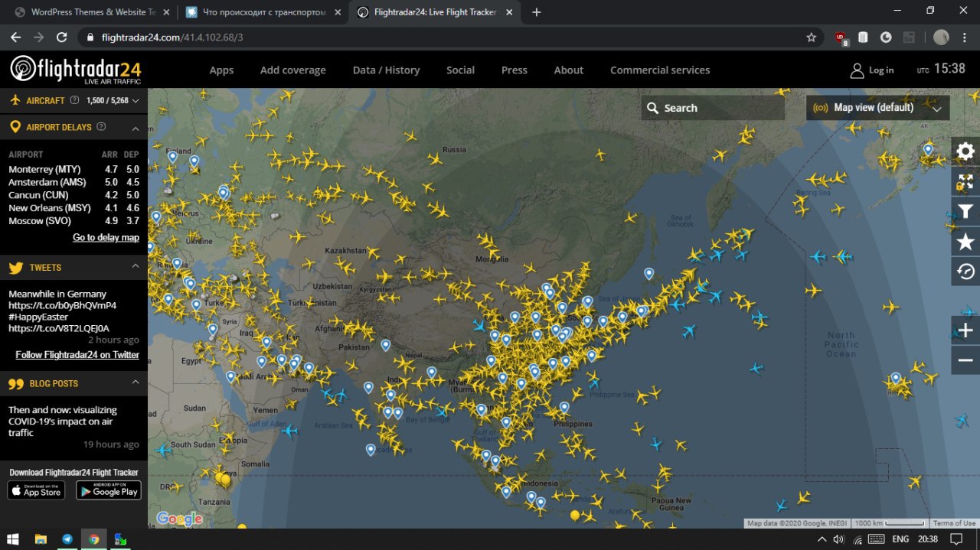Click the Meanwhile in Germany tweet text
The width and height of the screenshot is (980, 550).
pyautogui.click(x=62, y=311)
